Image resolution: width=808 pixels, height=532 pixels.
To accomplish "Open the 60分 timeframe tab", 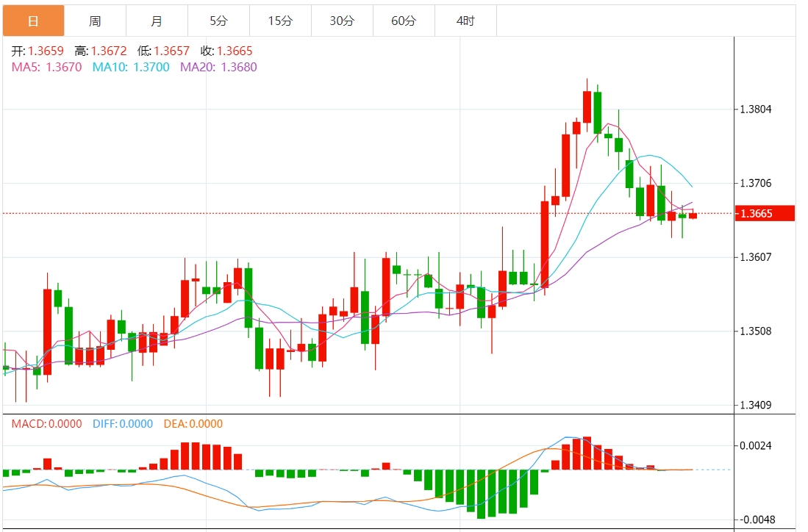I will (404, 21).
